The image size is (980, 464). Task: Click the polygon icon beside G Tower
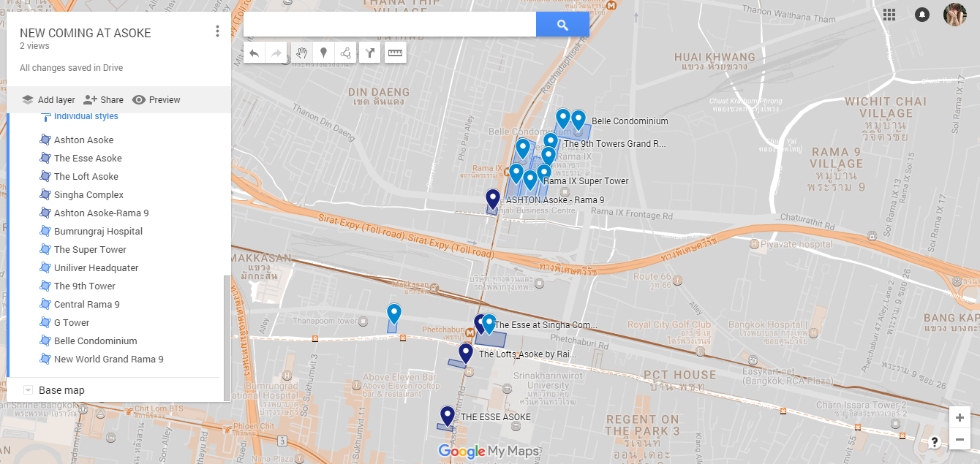point(45,322)
